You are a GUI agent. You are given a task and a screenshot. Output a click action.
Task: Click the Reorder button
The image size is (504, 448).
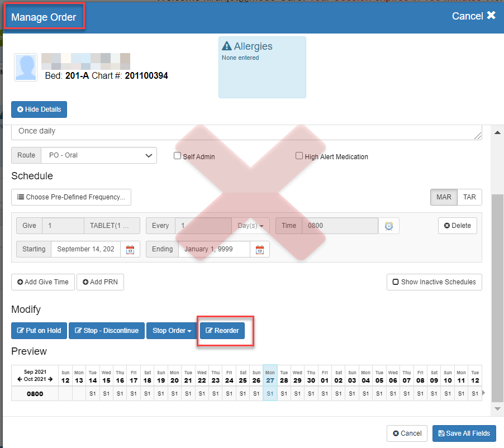click(x=222, y=331)
